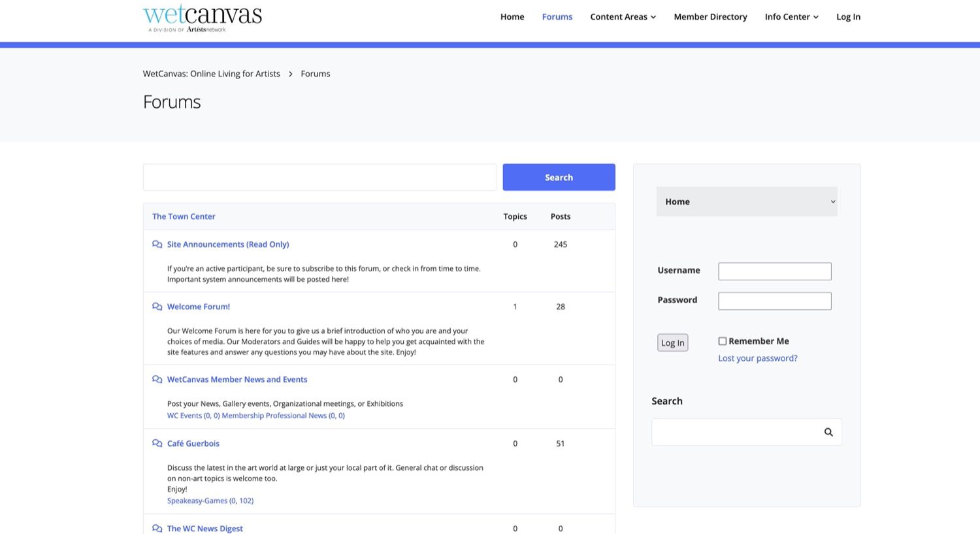
Task: Click forum icon beside WetCanvas Member News
Action: [157, 380]
